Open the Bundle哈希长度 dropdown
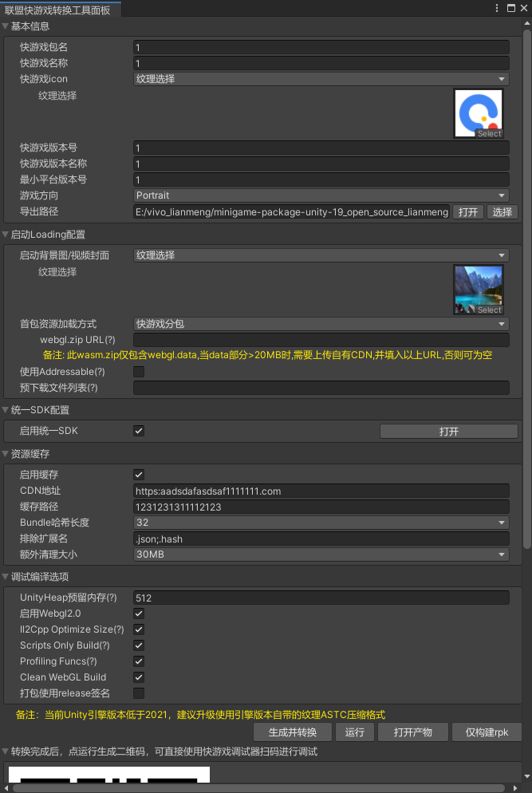This screenshot has width=532, height=793. pos(321,523)
